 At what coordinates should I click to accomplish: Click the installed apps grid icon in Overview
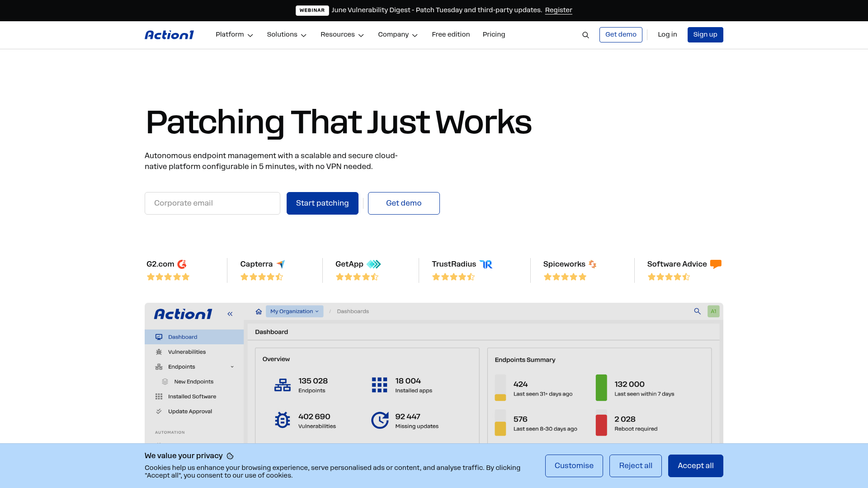379,385
